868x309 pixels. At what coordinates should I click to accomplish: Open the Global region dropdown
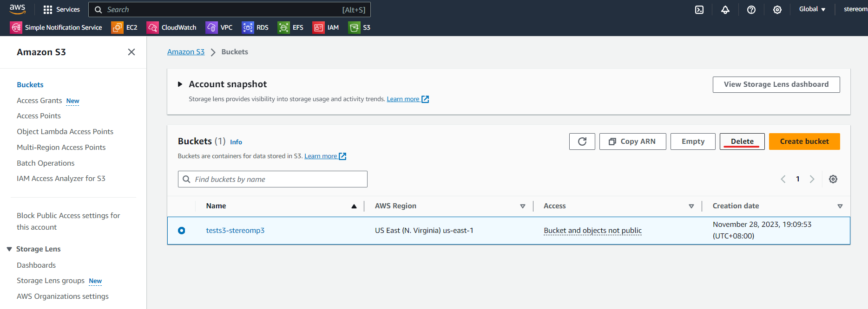pyautogui.click(x=812, y=9)
